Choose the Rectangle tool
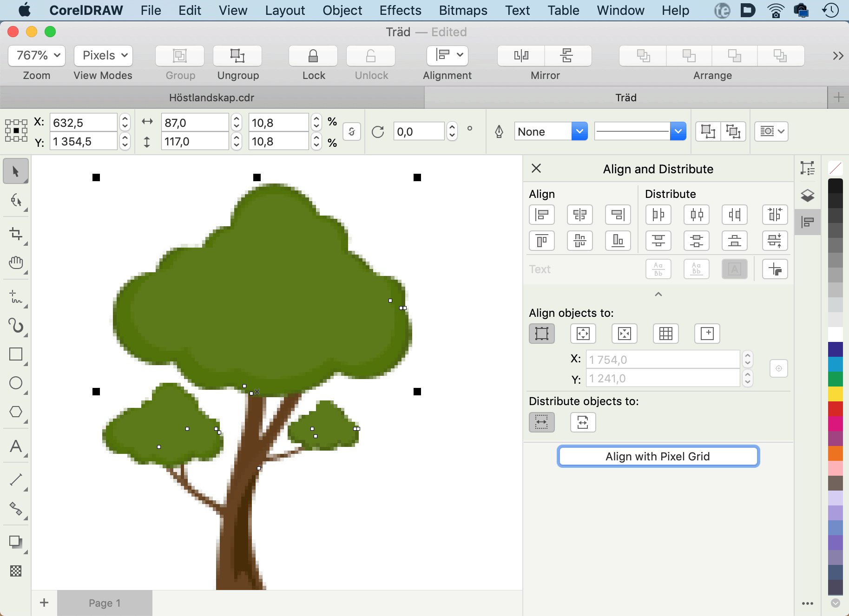Screen dimensions: 849x616 point(16,354)
